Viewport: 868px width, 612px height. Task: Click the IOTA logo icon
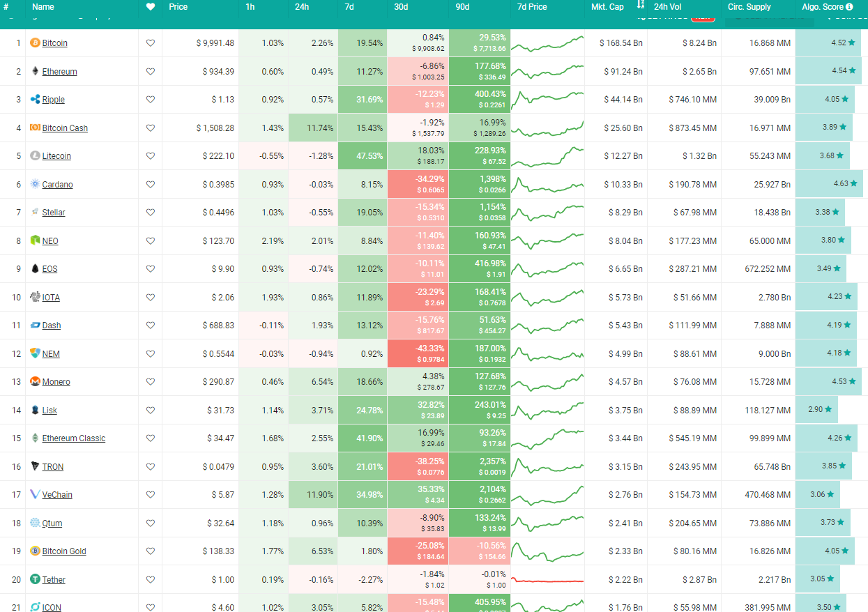pyautogui.click(x=35, y=297)
